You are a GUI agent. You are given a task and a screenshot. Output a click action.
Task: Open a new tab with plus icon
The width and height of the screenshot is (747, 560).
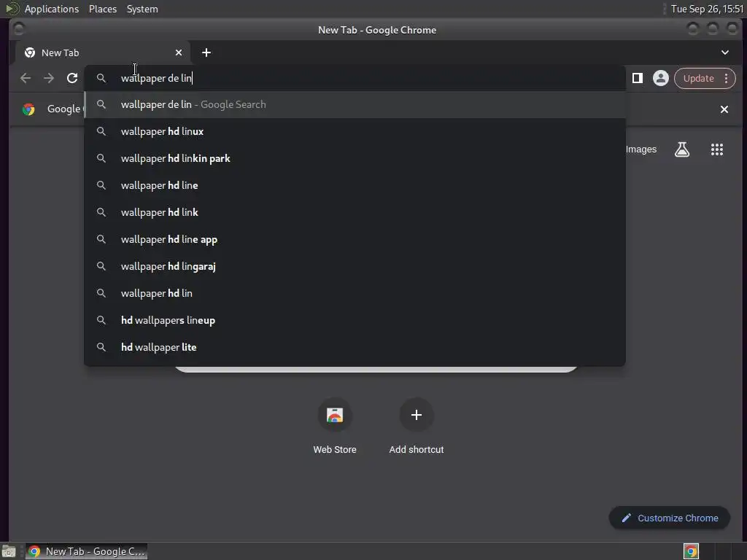click(206, 52)
